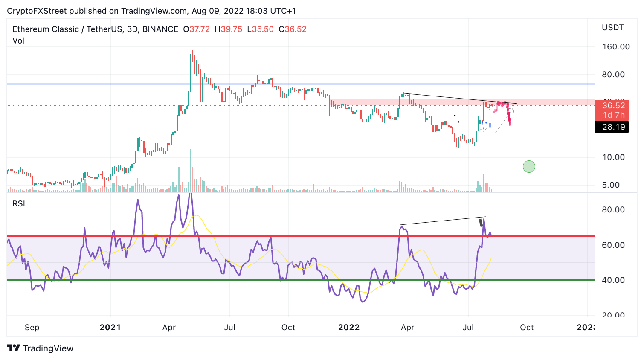Click the TradingView logo icon
644x360 pixels.
(13, 348)
